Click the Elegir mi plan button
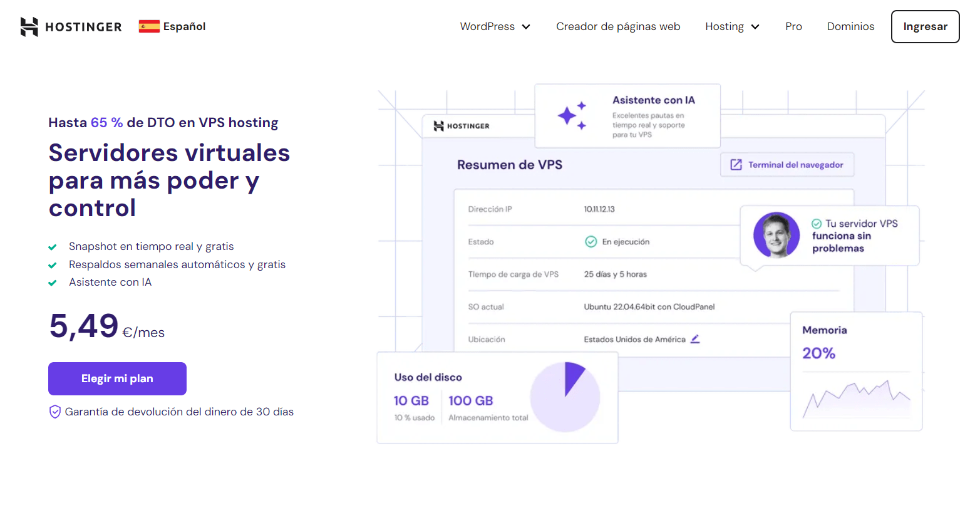980x510 pixels. pyautogui.click(x=117, y=378)
